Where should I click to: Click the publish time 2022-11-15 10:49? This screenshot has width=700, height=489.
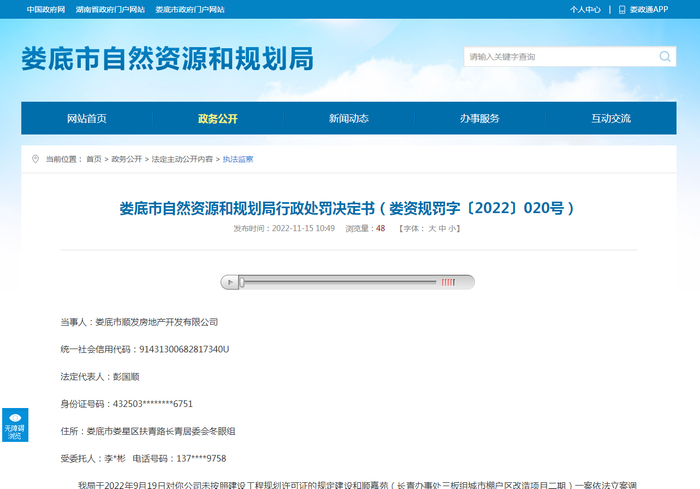[x=303, y=229]
